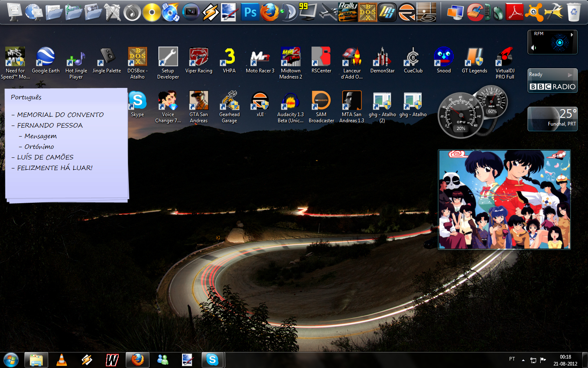Select the SAM Broadcaster shortcut
Screen dimensions: 588x368
point(321,107)
